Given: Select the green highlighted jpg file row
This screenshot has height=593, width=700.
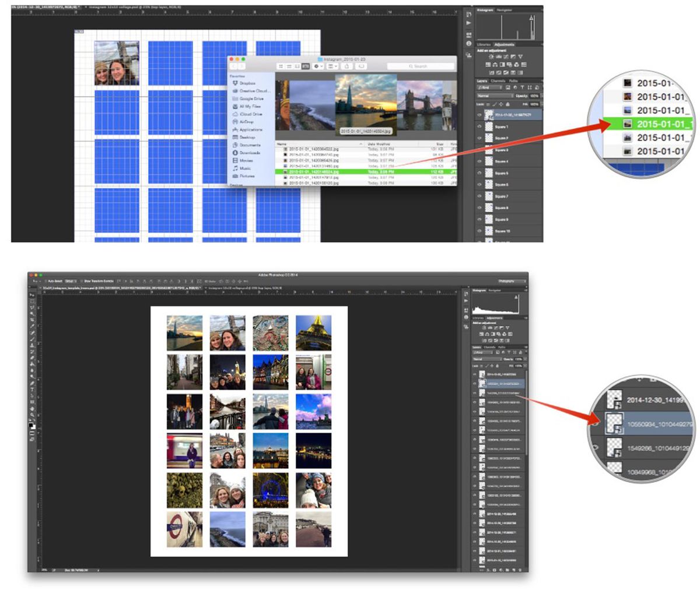Looking at the screenshot, I should click(x=365, y=172).
